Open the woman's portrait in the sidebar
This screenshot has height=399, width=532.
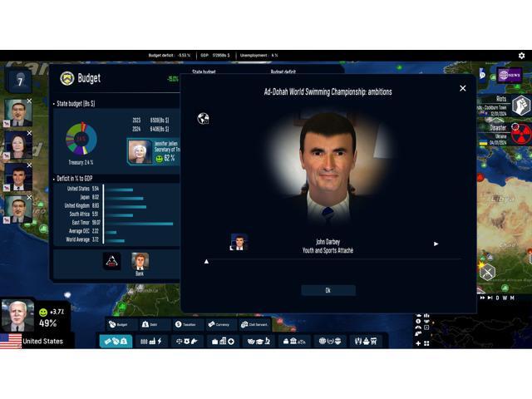[x=18, y=145]
